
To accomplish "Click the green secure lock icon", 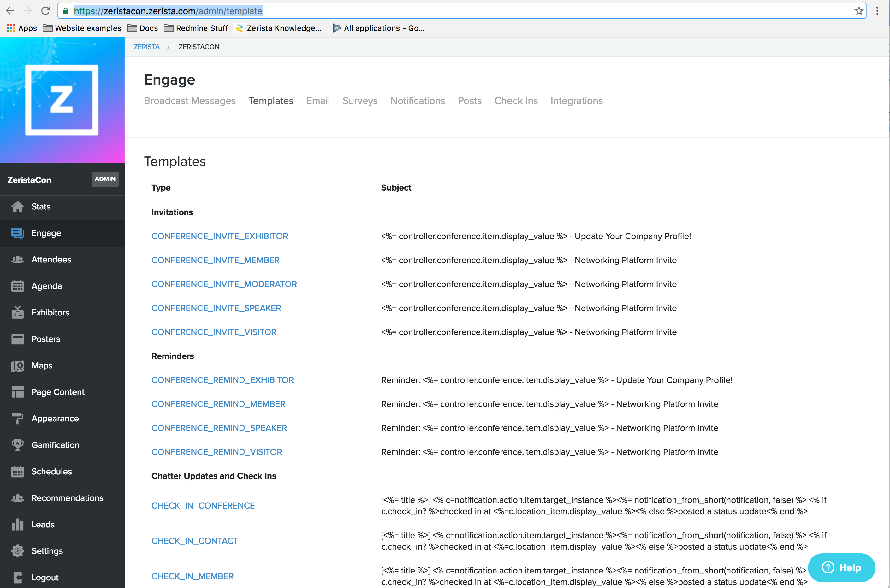I will [x=66, y=11].
